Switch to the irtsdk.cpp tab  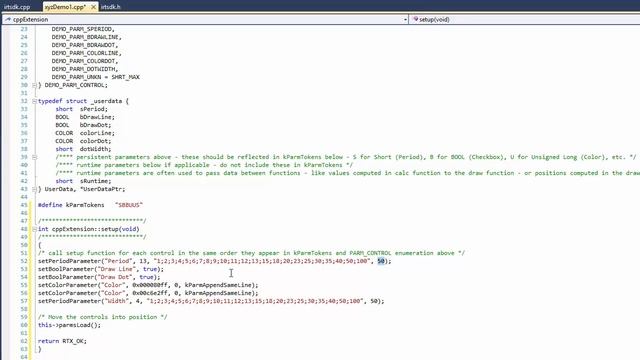[17, 7]
